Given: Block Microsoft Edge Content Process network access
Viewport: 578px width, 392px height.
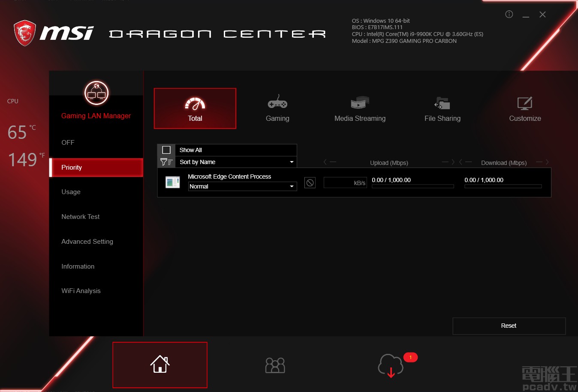Looking at the screenshot, I should click(x=310, y=182).
